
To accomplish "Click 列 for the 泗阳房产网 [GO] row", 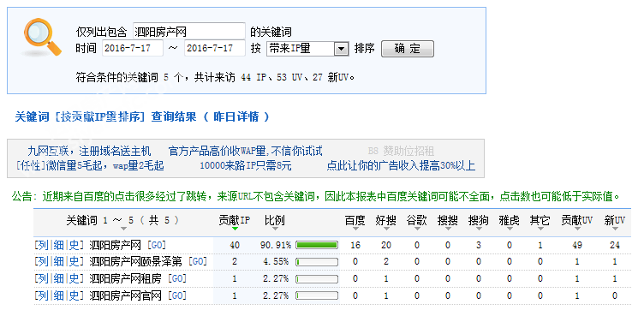I will pyautogui.click(x=44, y=245).
